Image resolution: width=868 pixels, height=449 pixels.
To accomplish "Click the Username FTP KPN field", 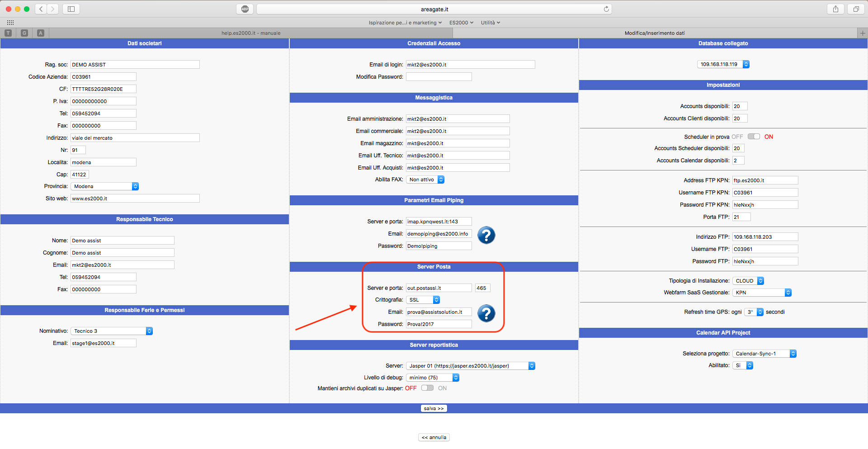I will (765, 193).
